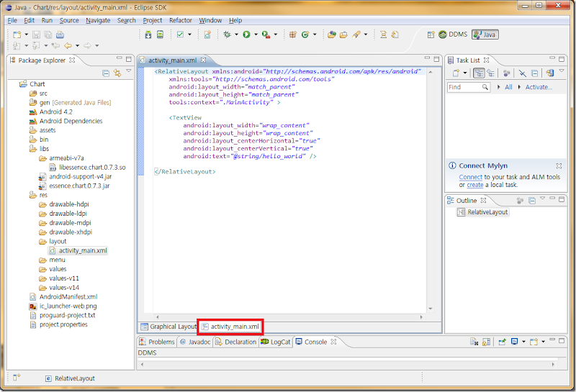
Task: Click the Debug bug icon
Action: point(227,35)
